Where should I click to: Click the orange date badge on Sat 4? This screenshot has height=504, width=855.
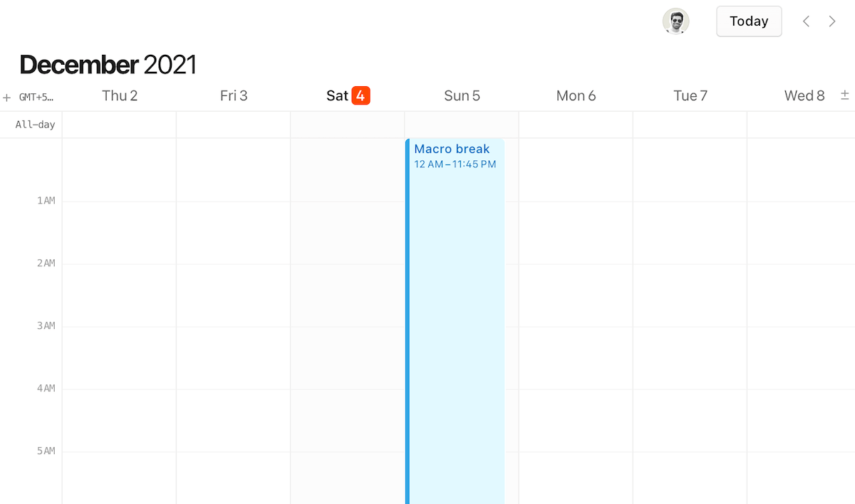(x=361, y=95)
